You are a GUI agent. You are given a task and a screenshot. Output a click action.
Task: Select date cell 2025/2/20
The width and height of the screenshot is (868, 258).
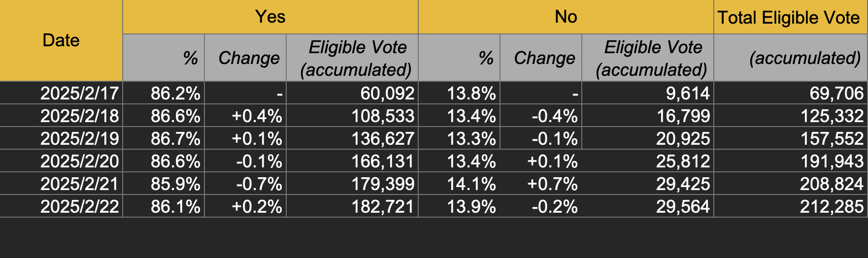79,161
